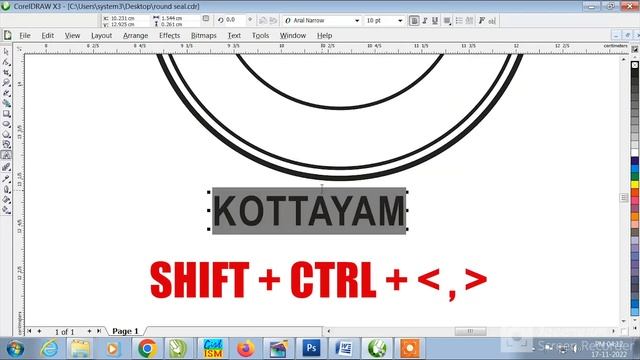Screen dimensions: 640x360
Task: Click the rotation angle field
Action: (235, 20)
